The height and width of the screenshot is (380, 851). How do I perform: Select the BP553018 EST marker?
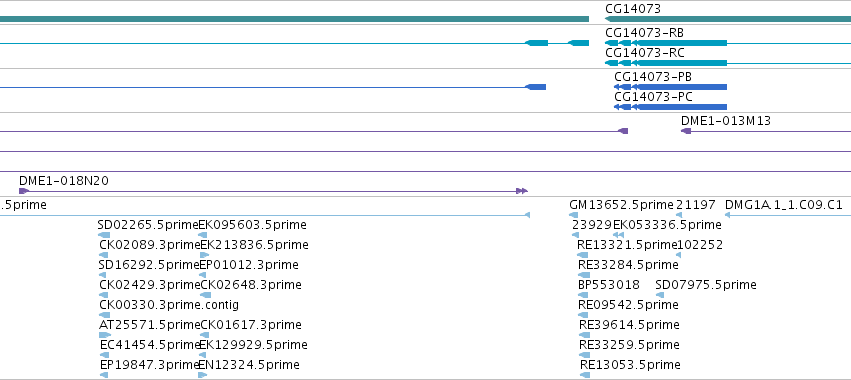(583, 295)
